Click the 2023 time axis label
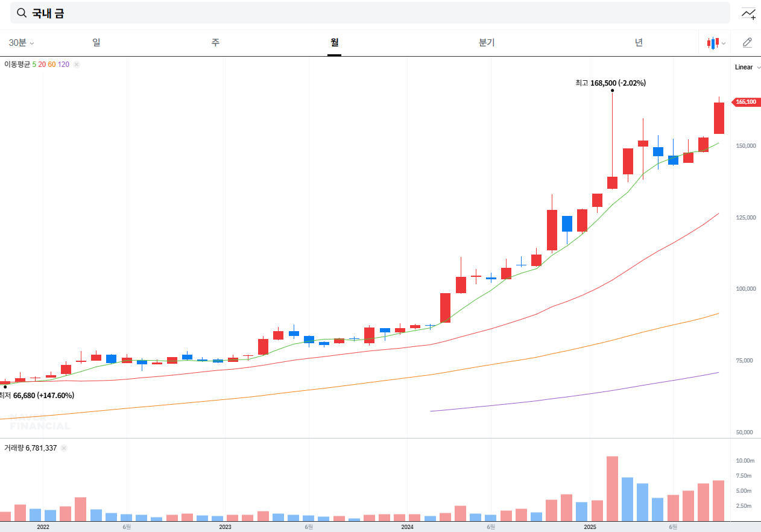Image resolution: width=761 pixels, height=532 pixels. pyautogui.click(x=225, y=527)
